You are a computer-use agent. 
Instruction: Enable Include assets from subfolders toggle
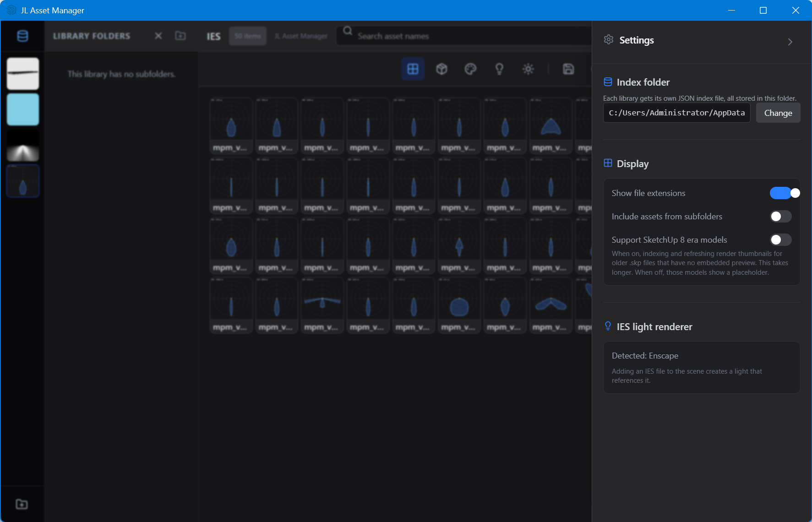781,217
